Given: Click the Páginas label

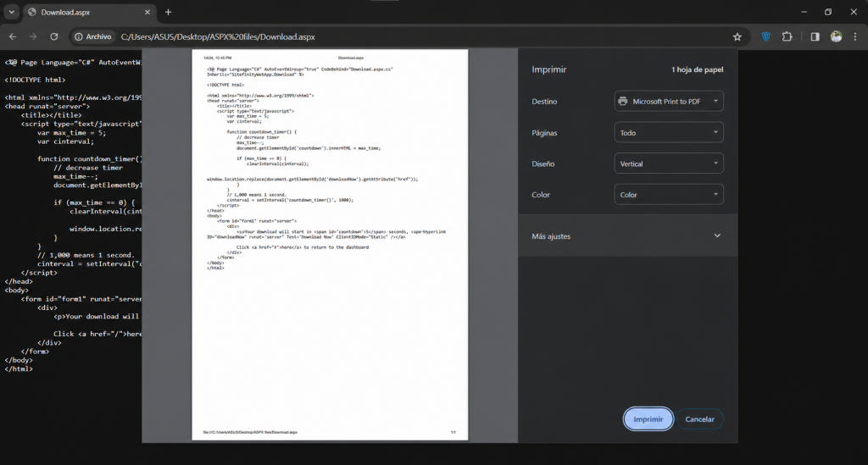Looking at the screenshot, I should click(544, 133).
